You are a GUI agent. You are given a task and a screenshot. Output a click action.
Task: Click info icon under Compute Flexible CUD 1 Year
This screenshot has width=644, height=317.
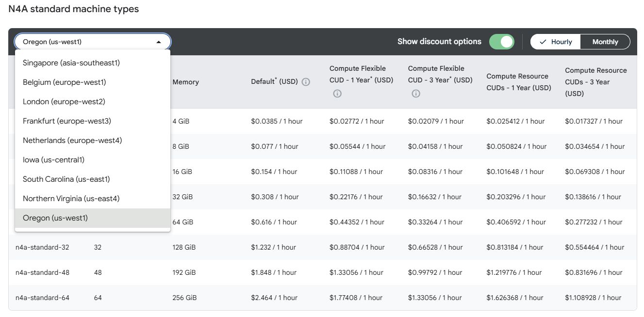pyautogui.click(x=337, y=94)
